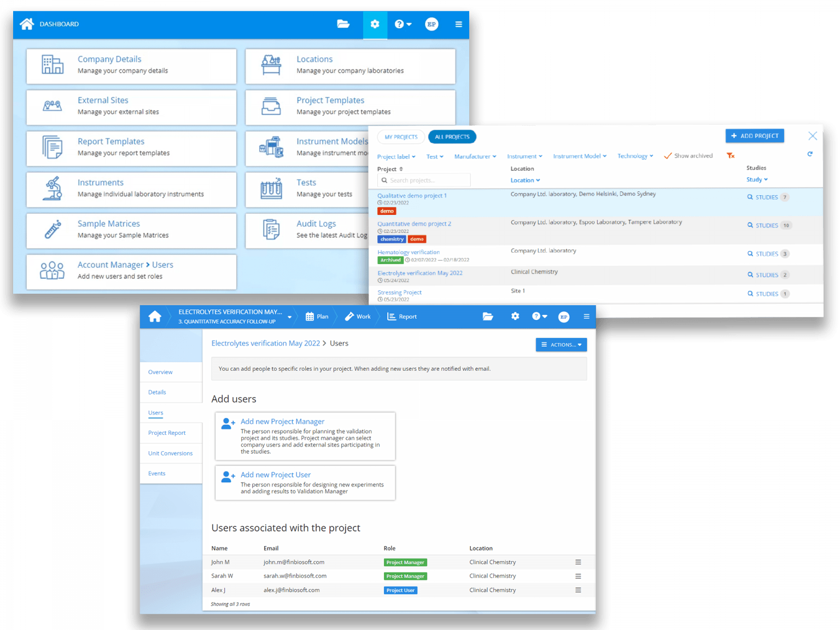
Task: Open the EP user profile avatar
Action: (431, 24)
